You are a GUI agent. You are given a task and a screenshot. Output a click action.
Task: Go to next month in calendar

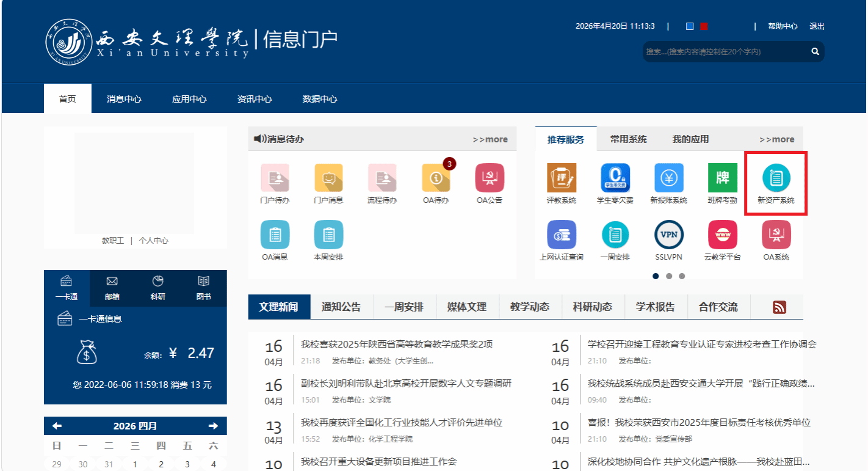pos(213,426)
